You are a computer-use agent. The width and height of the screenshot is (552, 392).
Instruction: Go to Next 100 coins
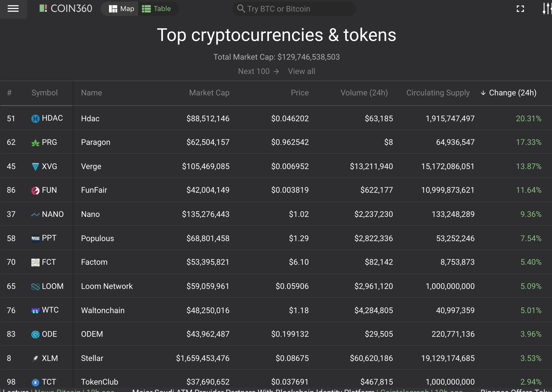[x=258, y=71]
